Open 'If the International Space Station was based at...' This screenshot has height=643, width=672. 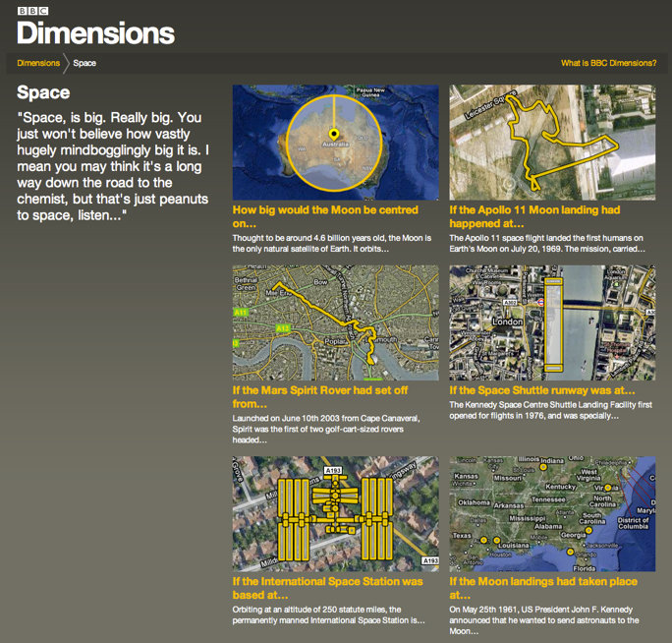tap(328, 588)
